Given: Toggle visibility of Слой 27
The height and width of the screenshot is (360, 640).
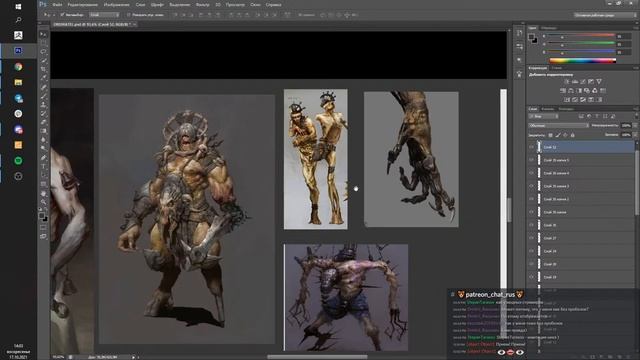Looking at the screenshot, I should click(531, 238).
